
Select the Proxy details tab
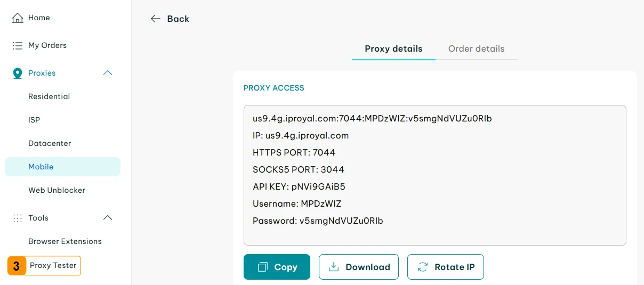(x=393, y=49)
